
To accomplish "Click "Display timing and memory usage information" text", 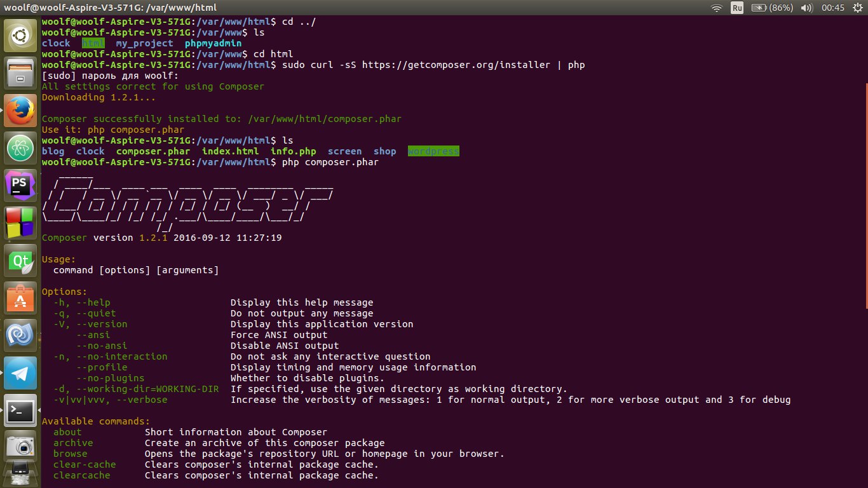I will tap(353, 367).
